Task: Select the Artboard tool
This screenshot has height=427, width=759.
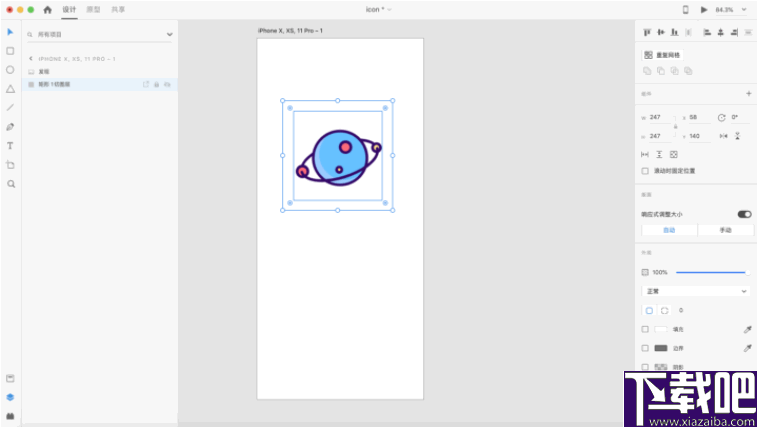Action: coord(10,165)
